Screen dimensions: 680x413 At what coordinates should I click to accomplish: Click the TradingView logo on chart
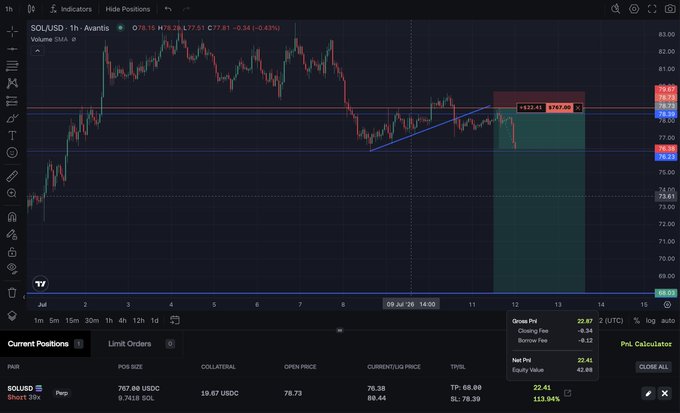[40, 284]
